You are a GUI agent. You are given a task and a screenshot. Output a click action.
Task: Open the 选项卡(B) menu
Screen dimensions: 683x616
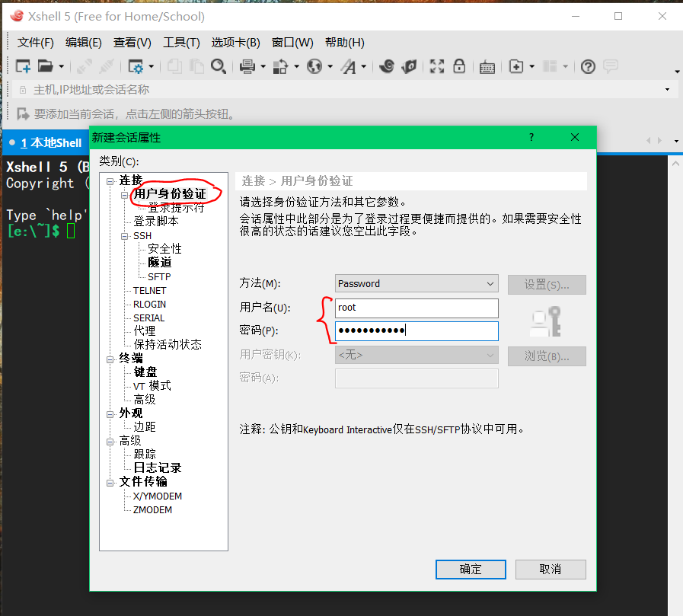235,43
